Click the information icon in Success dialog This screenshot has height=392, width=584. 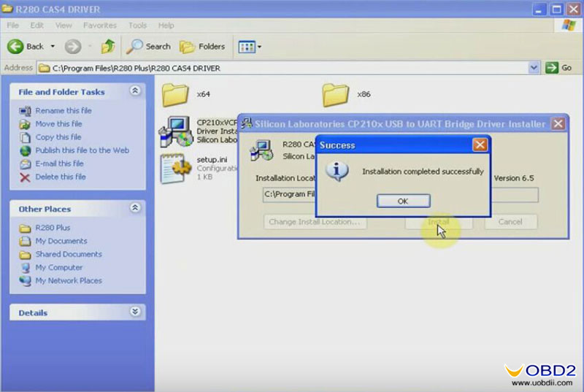(337, 171)
